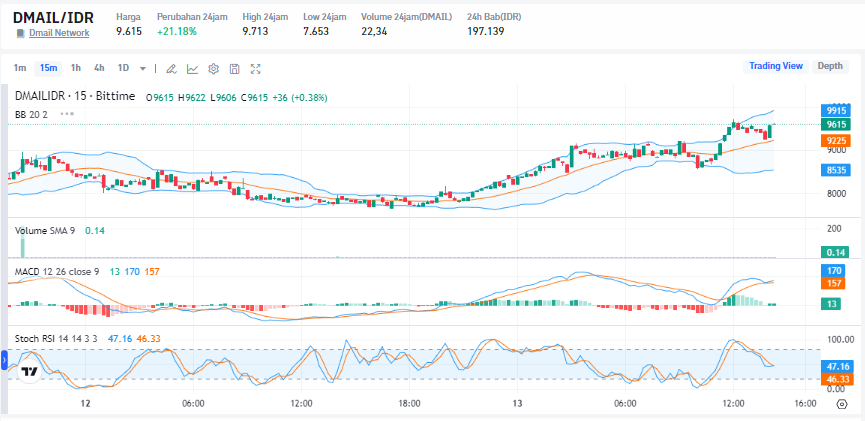Click the 0.14 volume axis tag

pos(833,253)
